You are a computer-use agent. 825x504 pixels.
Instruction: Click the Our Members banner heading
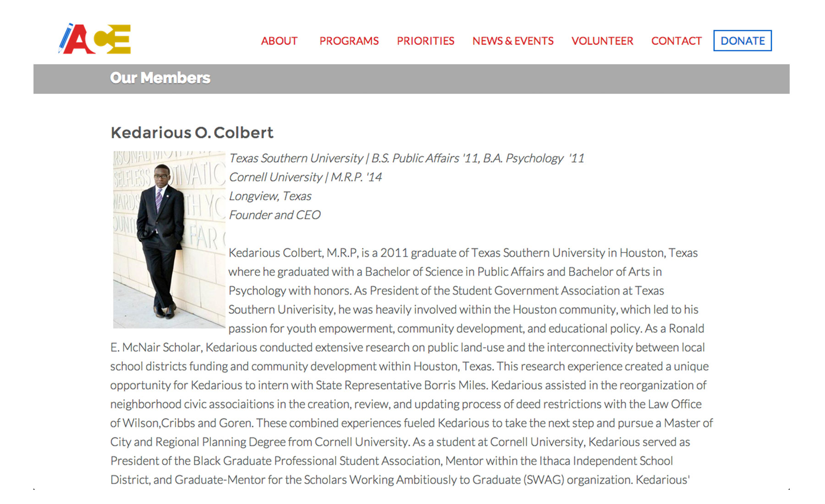(x=160, y=78)
